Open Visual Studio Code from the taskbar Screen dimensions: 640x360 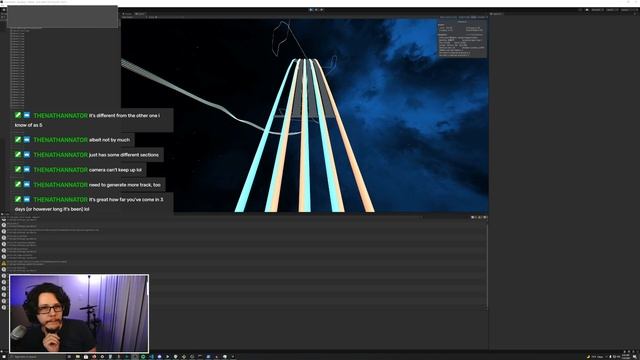point(151,357)
